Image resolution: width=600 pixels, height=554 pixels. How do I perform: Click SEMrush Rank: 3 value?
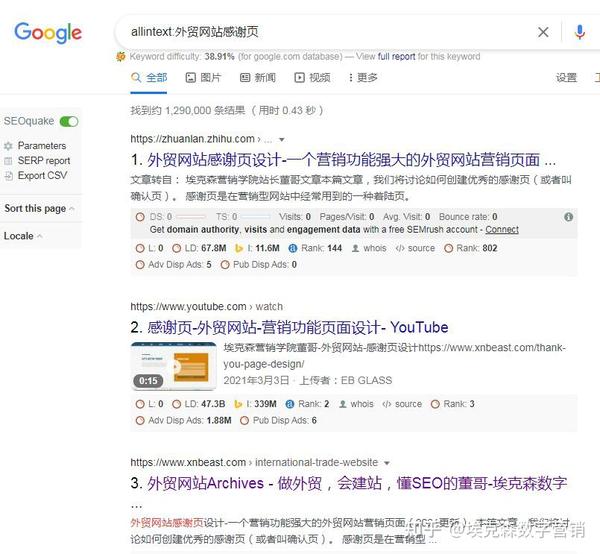point(453,404)
